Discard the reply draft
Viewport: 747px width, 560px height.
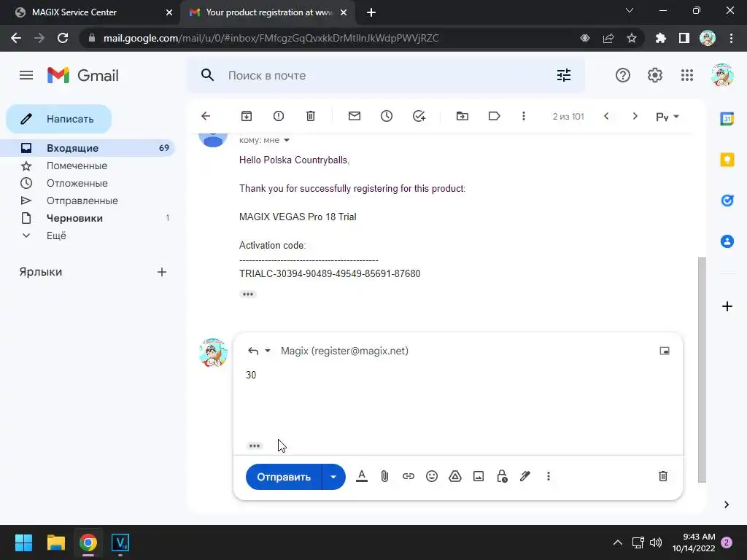(662, 476)
